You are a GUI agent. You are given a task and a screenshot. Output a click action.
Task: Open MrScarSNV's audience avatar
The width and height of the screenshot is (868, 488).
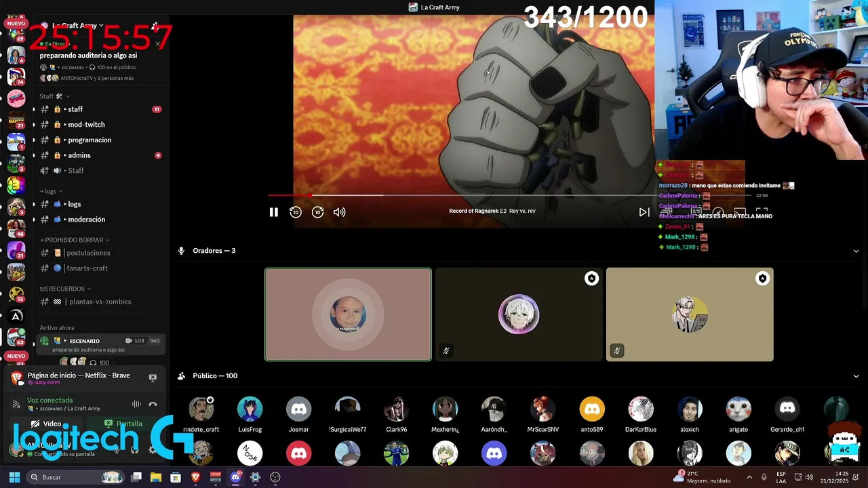(x=543, y=409)
